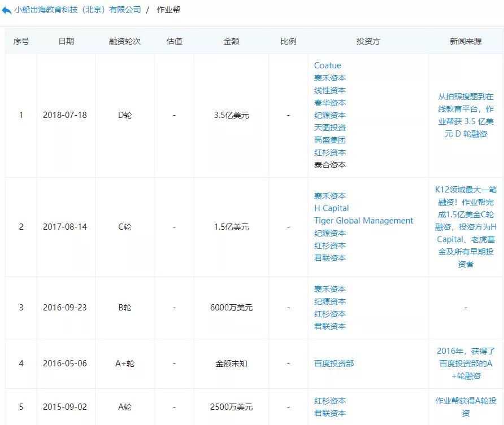
Task: Select date cell 2015-09-02
Action: tap(65, 407)
